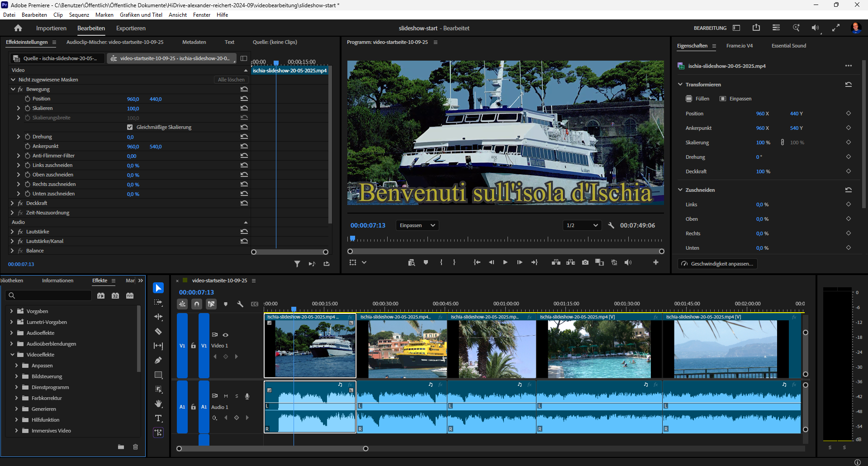The height and width of the screenshot is (466, 868).
Task: Delete custom item trash icon in Effekte
Action: pos(135,447)
